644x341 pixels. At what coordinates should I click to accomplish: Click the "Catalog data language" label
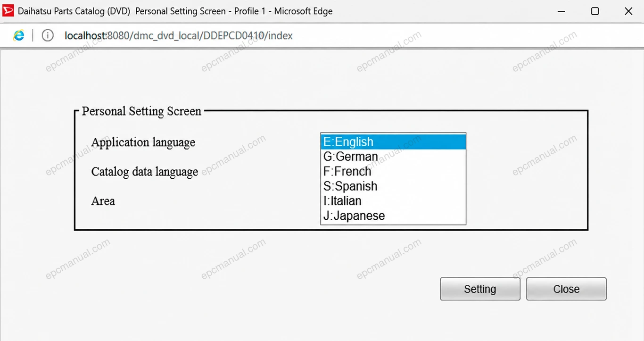click(x=145, y=172)
